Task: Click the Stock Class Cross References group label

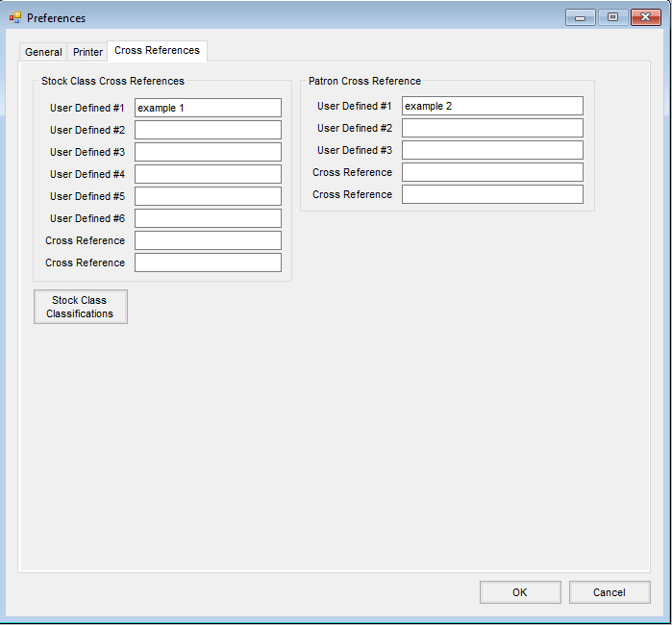Action: [x=112, y=81]
